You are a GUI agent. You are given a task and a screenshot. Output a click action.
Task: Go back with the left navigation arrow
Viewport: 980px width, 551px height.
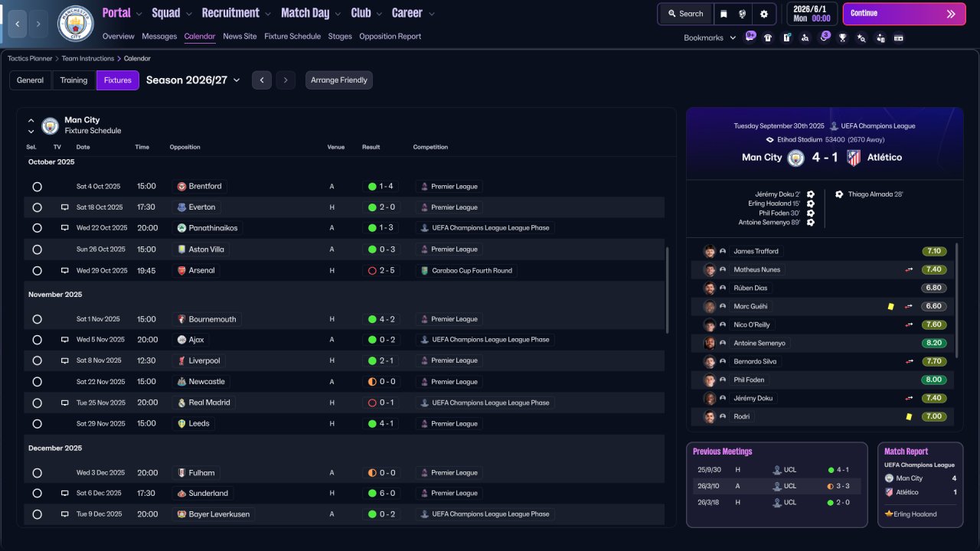17,24
